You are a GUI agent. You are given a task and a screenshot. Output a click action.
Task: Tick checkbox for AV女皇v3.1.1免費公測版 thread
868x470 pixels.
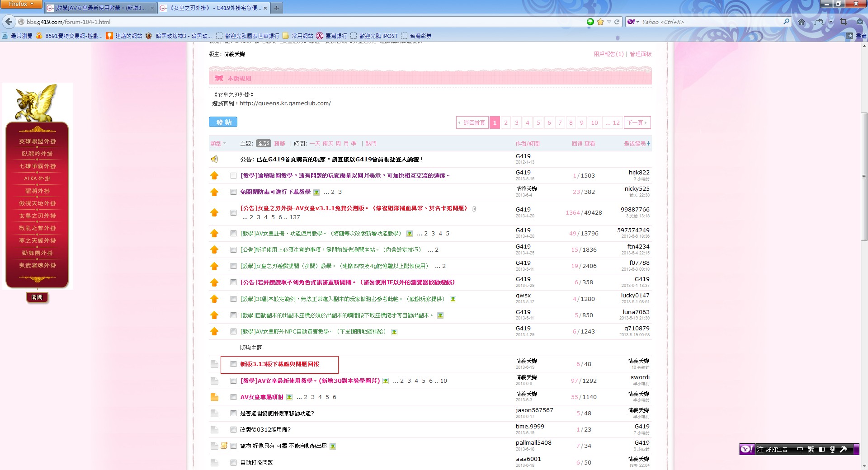(x=233, y=213)
